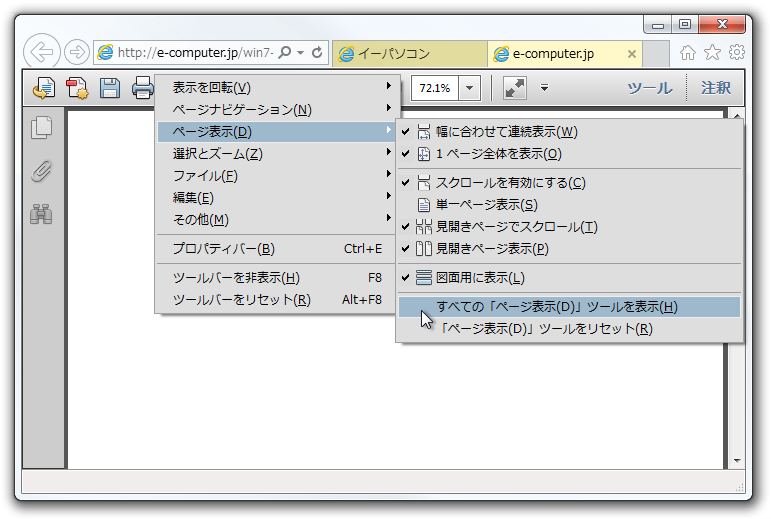The width and height of the screenshot is (771, 519).
Task: Open the attachments paperclip panel
Action: point(41,170)
